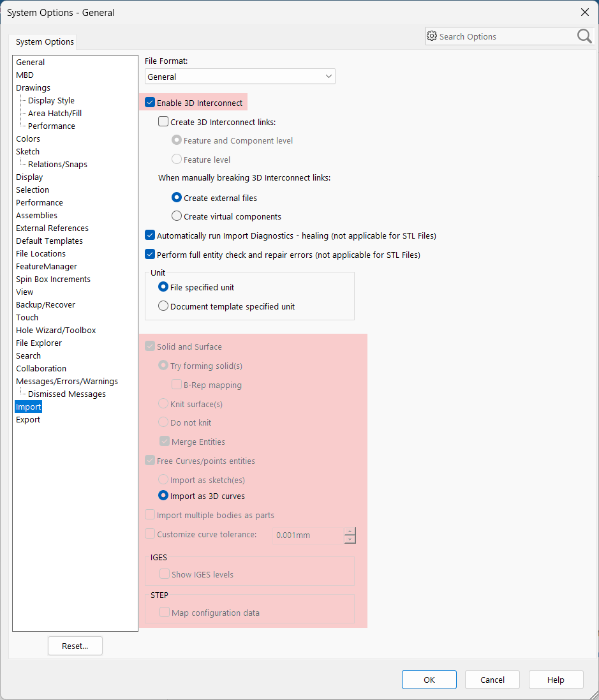Click the Cancel button
599x700 pixels.
point(492,680)
